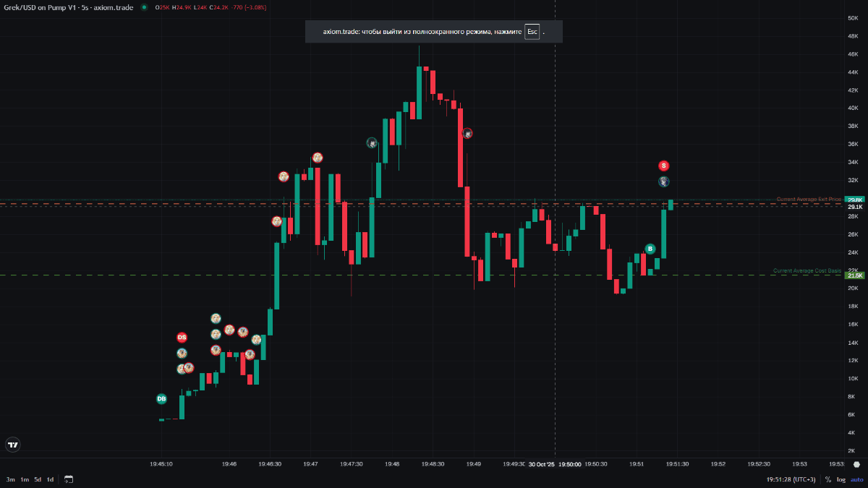Click the red S sell marker

coord(663,166)
